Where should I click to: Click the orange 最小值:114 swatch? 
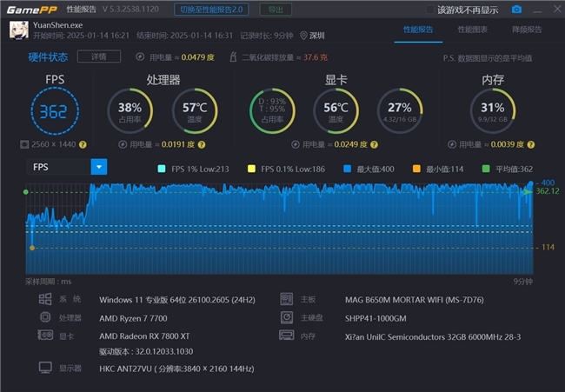click(x=416, y=169)
